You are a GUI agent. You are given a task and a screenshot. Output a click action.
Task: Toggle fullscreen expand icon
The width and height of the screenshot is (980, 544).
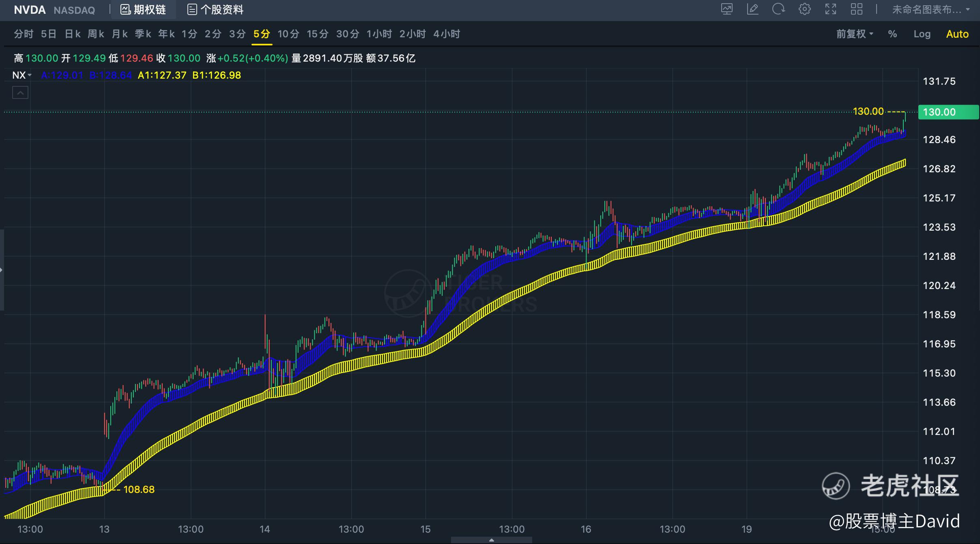coord(831,9)
